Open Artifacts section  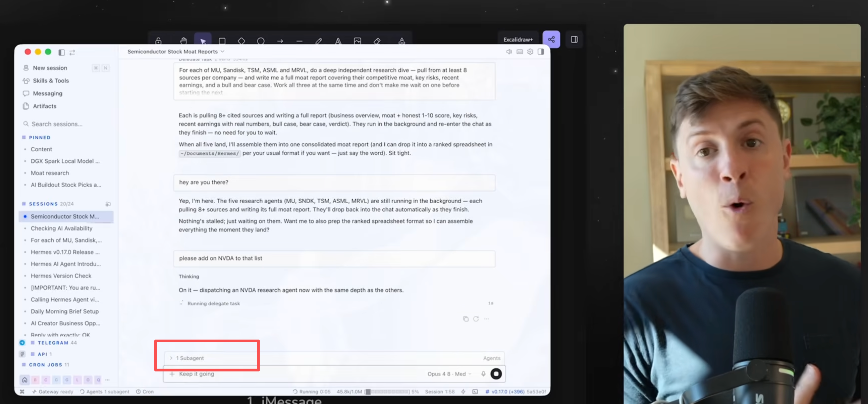click(x=66, y=106)
